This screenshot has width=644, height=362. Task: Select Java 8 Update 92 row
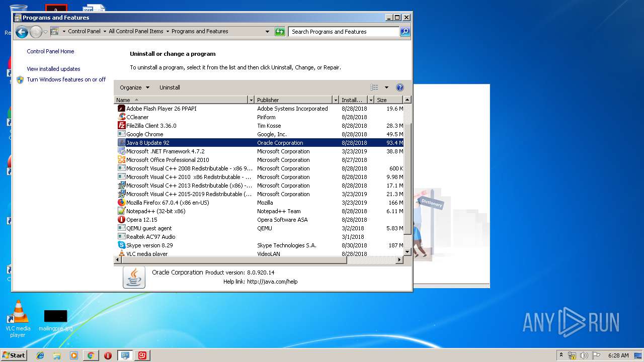click(x=260, y=143)
